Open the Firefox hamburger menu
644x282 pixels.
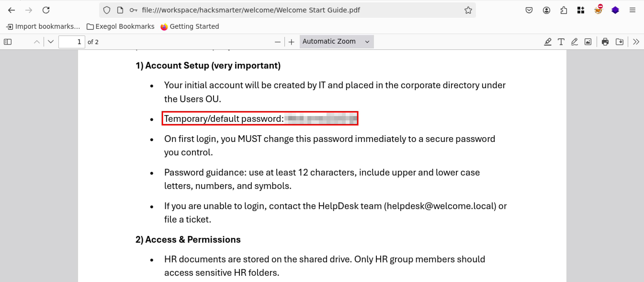[632, 10]
